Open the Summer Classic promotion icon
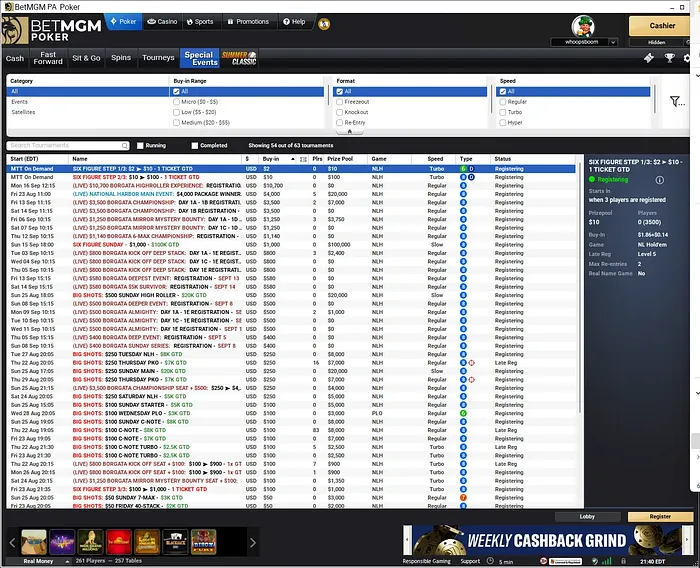 pyautogui.click(x=239, y=58)
